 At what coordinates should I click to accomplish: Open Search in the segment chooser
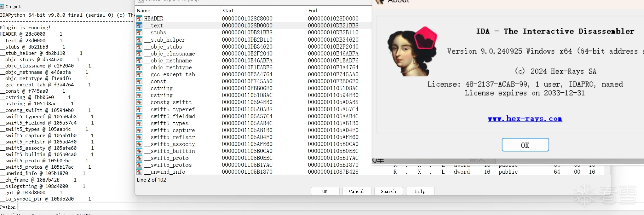click(x=388, y=191)
